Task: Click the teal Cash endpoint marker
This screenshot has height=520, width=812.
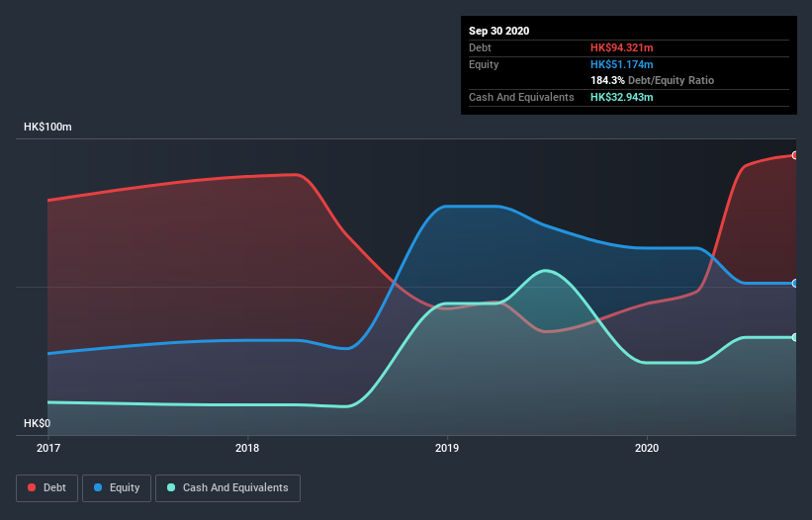Action: pyautogui.click(x=795, y=337)
